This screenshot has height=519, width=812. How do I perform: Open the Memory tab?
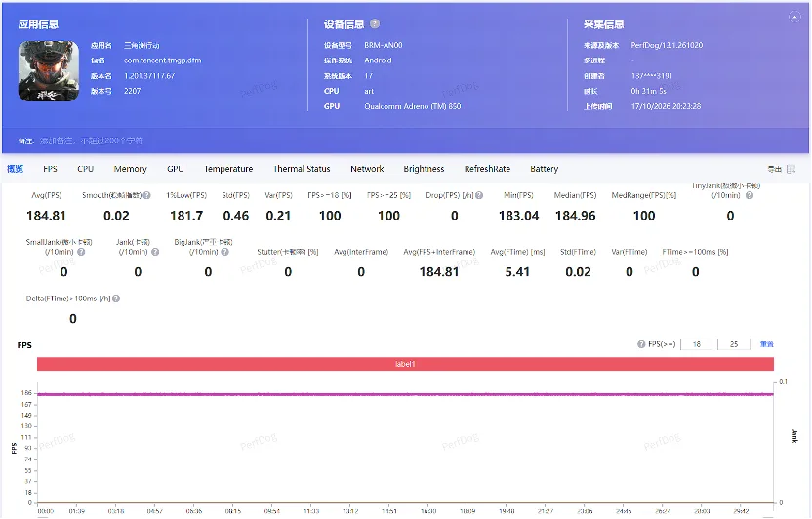(131, 169)
